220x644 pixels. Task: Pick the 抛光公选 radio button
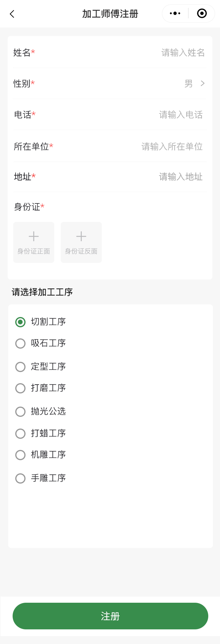20,412
